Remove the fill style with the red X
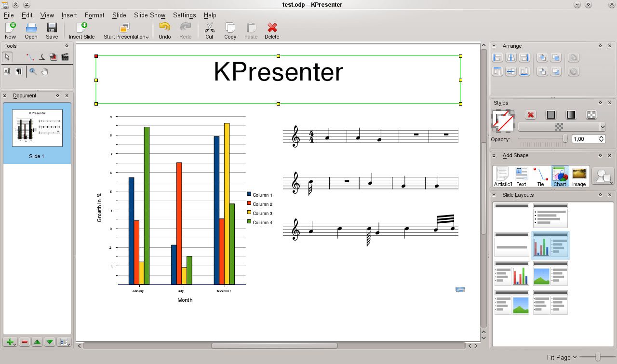This screenshot has width=617, height=364. (x=531, y=114)
